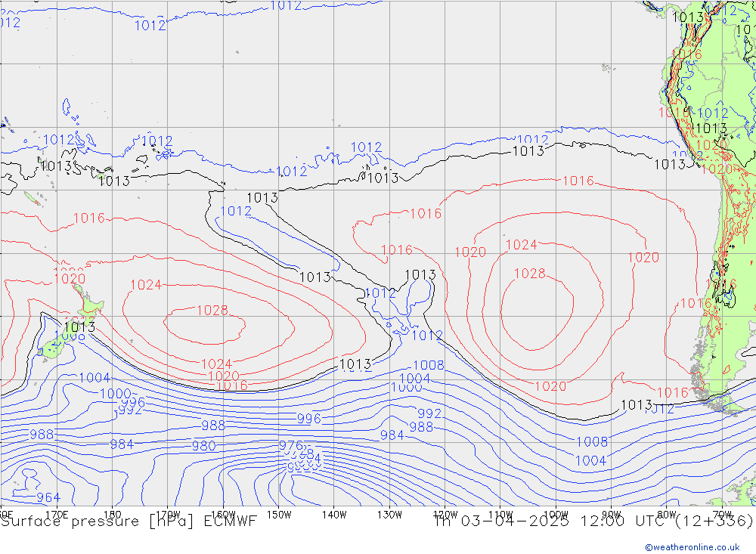Screen dimensions: 756x554
Task: Select the 160W longitude axis label
Action: (223, 515)
